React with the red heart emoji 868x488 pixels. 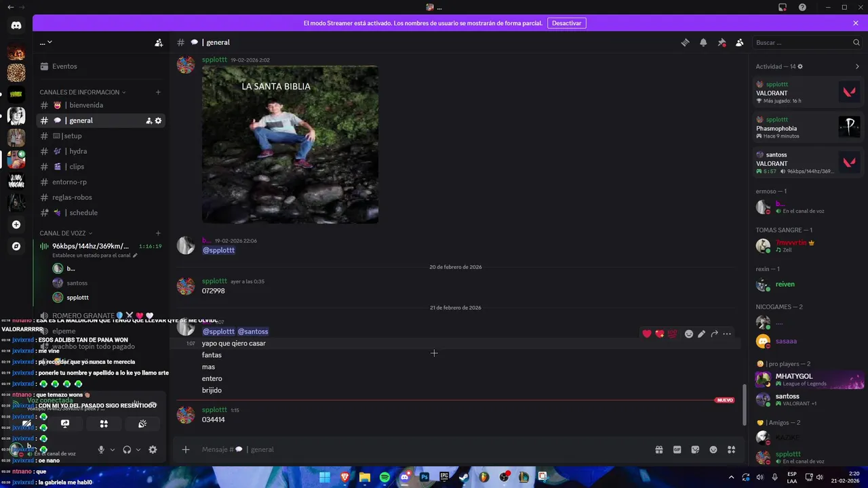647,333
